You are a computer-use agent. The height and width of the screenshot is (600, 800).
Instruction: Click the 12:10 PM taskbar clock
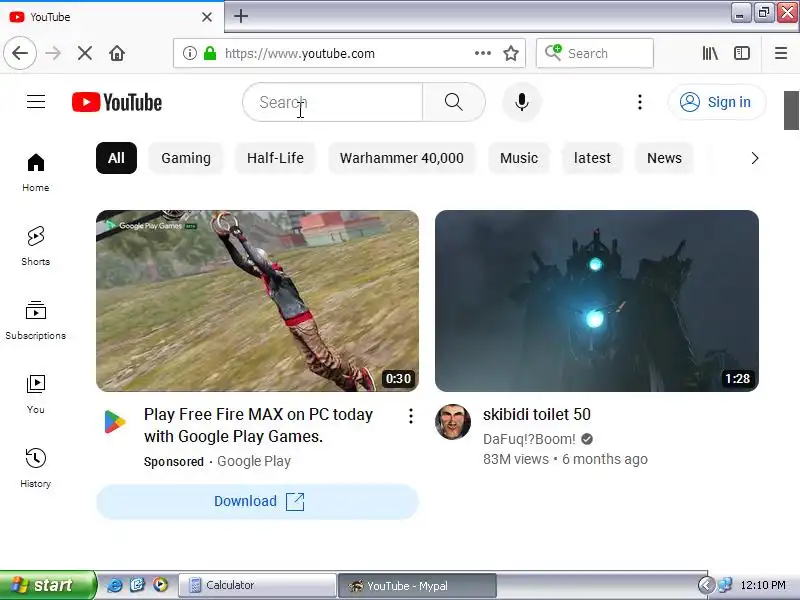[763, 585]
